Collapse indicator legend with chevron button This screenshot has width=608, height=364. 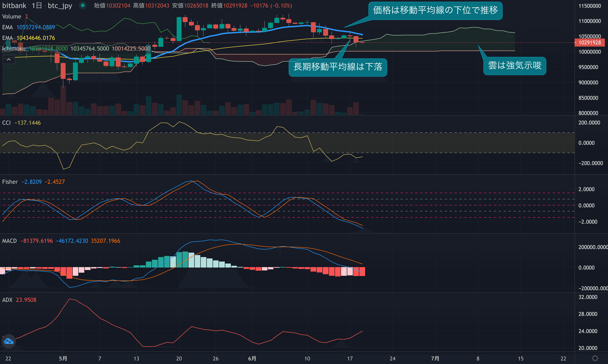tap(9, 60)
